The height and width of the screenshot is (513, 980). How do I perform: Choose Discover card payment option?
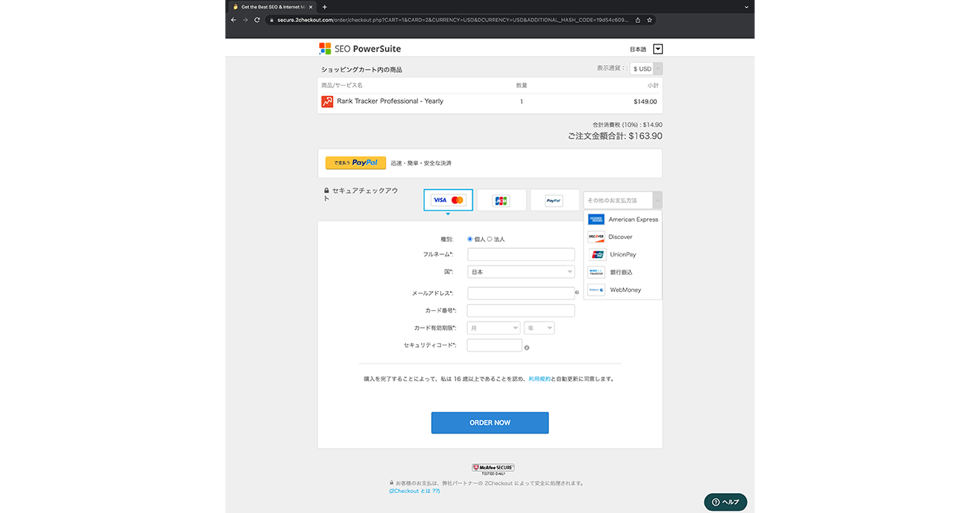point(623,237)
